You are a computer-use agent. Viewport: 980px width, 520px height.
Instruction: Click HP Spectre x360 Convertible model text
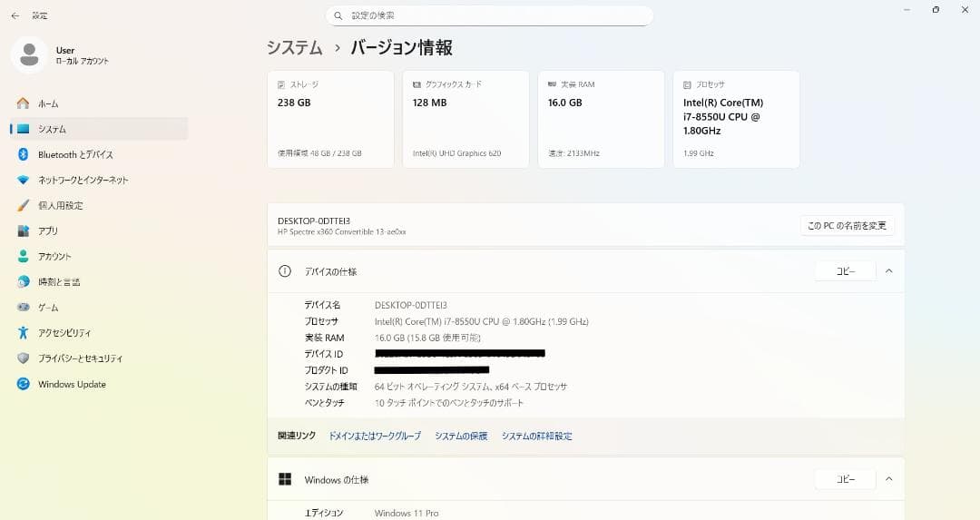(x=342, y=232)
